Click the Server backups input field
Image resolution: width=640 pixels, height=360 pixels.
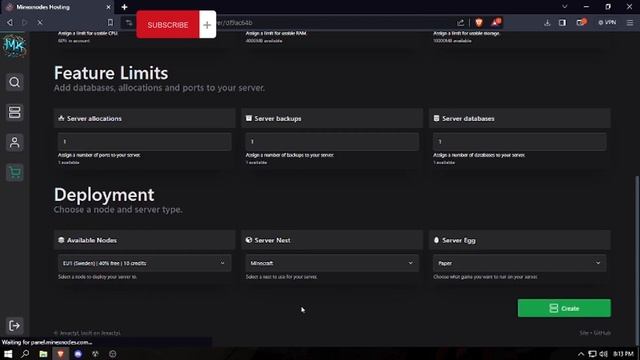coord(332,141)
